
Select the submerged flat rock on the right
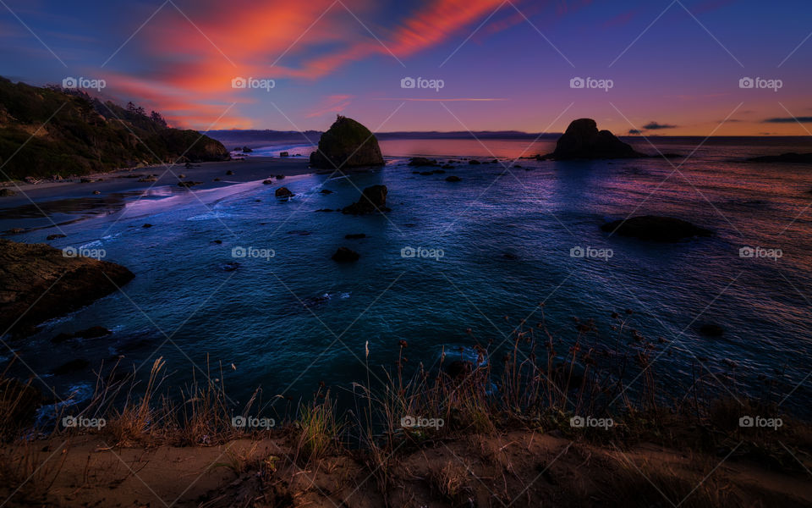point(656,228)
